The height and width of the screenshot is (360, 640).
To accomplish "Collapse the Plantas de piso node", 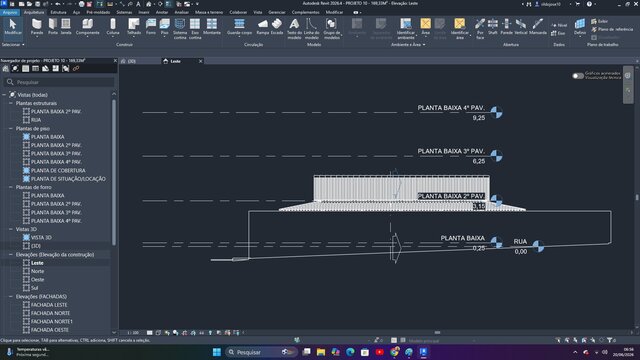I will 11,129.
